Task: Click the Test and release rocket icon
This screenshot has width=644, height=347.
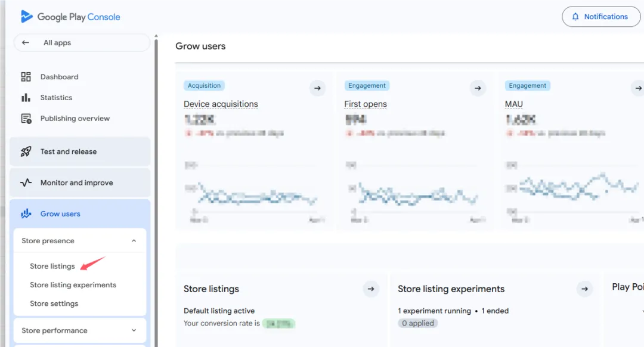Action: pyautogui.click(x=26, y=151)
